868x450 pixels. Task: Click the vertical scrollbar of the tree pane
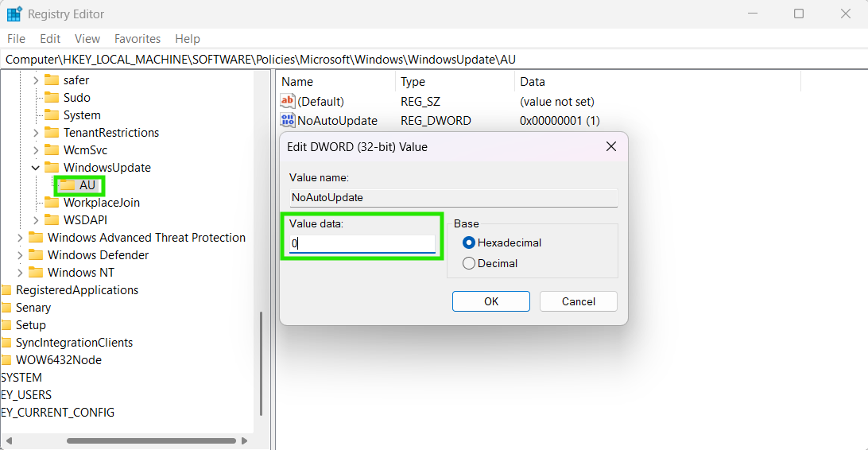point(261,363)
